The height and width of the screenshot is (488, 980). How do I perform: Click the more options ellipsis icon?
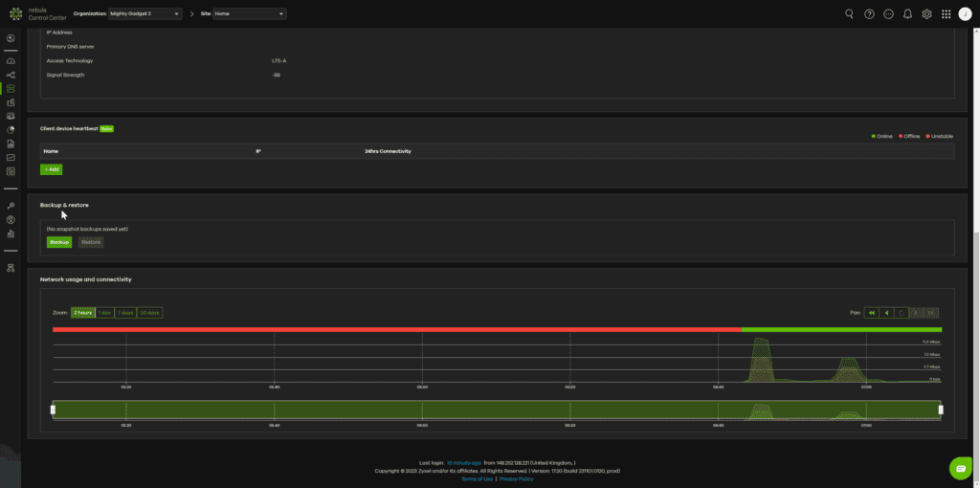point(888,14)
